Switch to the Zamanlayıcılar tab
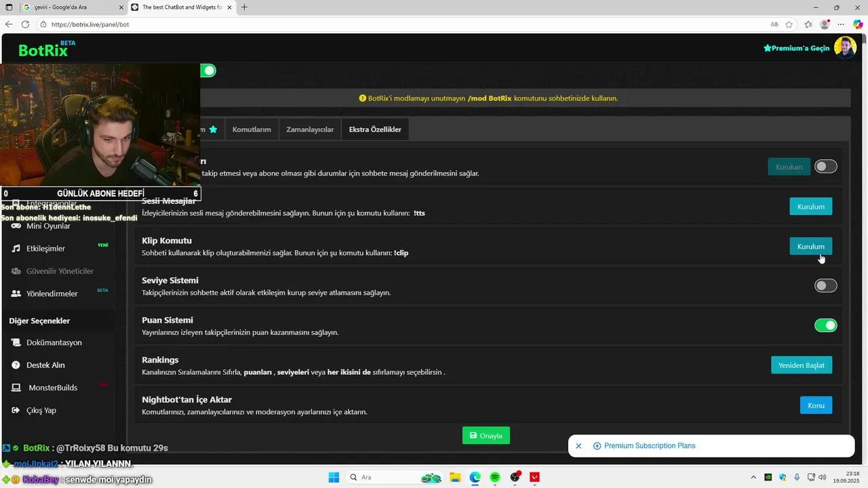Viewport: 868px width, 488px height. point(310,129)
